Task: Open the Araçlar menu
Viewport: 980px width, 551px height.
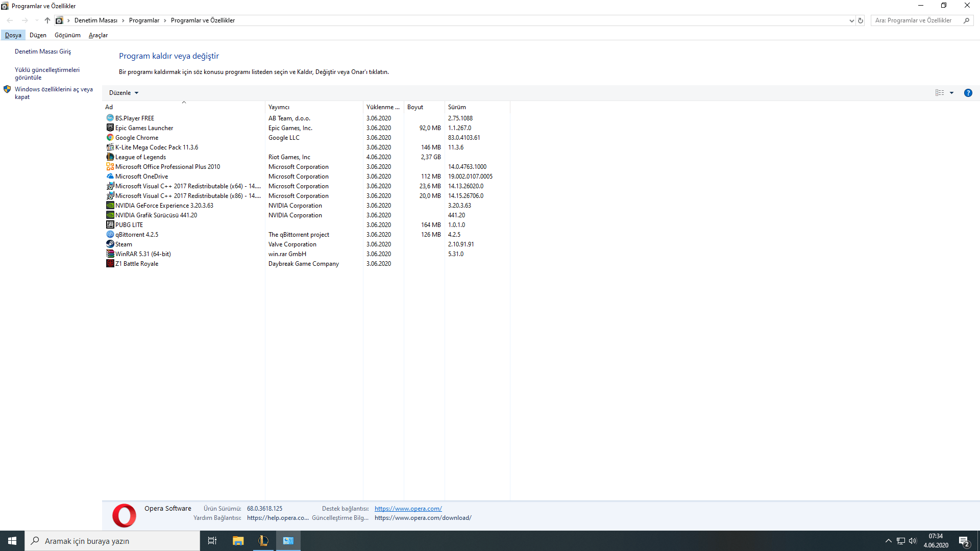Action: pyautogui.click(x=98, y=35)
